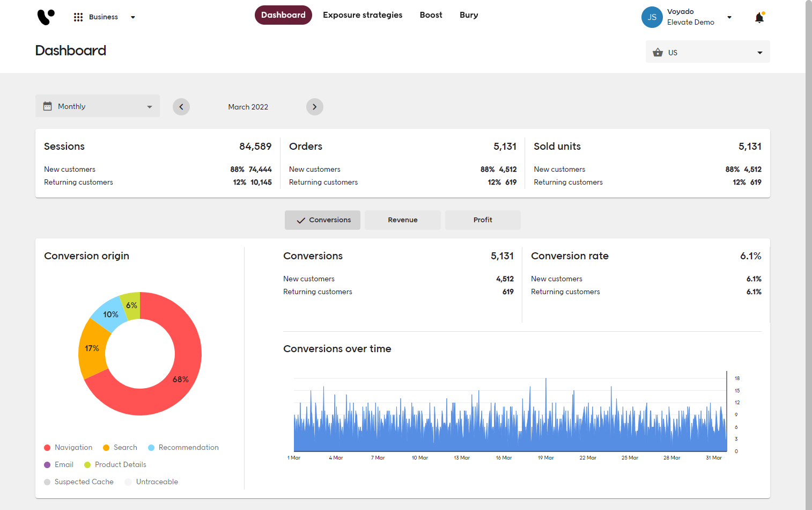Toggle Suspected Cache legend item
Viewport: 812px width, 510px height.
(x=79, y=482)
